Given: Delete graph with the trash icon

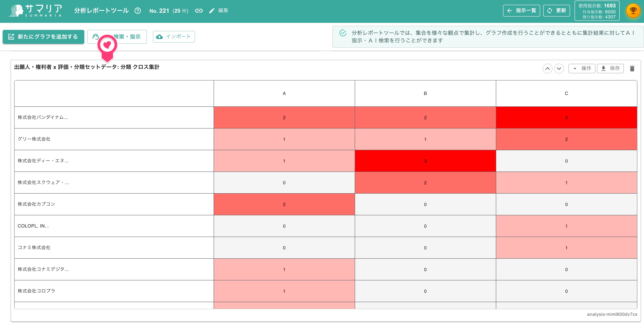Looking at the screenshot, I should 632,68.
